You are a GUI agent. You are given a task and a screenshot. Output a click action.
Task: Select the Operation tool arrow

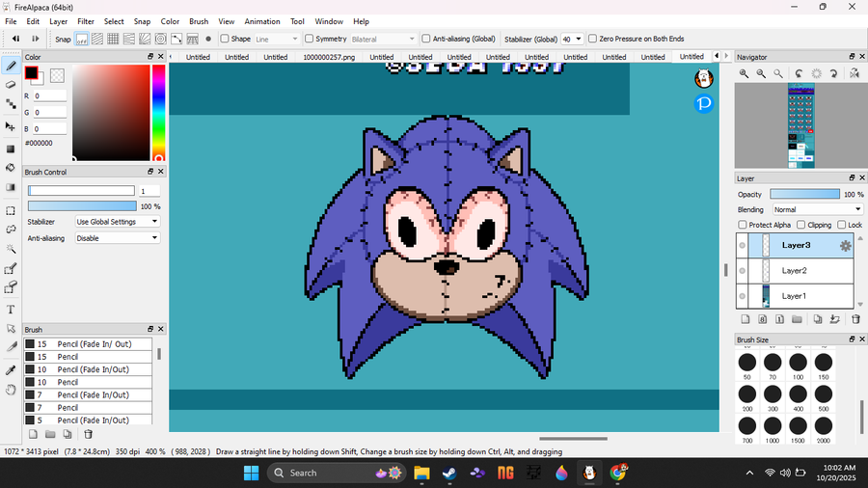[11, 329]
